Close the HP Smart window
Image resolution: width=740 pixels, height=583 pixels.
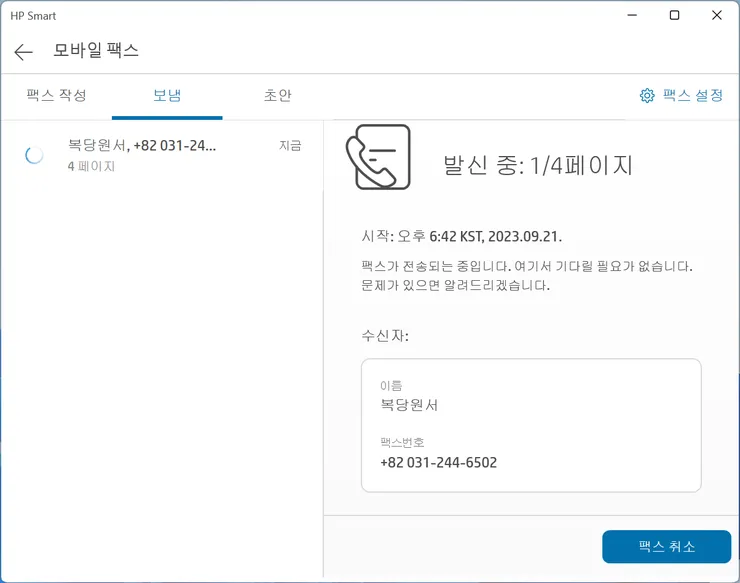point(716,16)
